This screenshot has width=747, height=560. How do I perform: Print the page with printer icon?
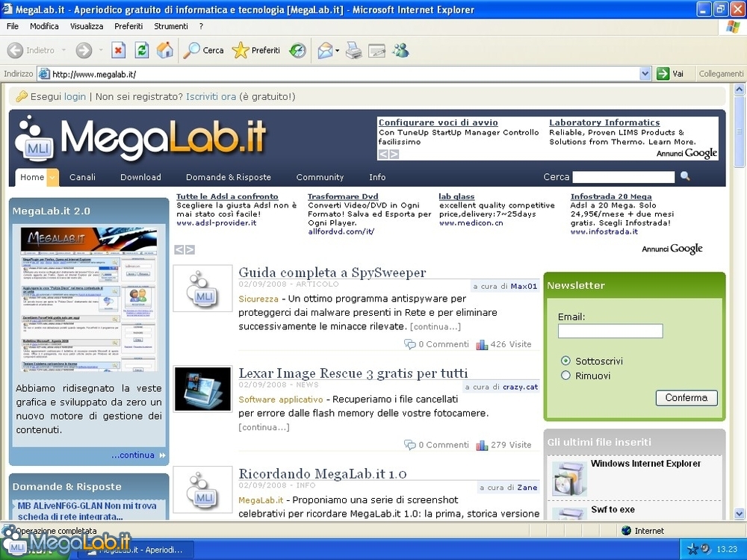click(x=353, y=50)
